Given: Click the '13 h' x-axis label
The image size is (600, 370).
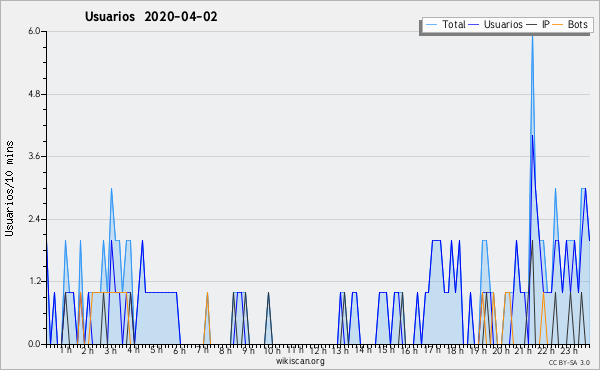Looking at the screenshot, I should 340,351.
